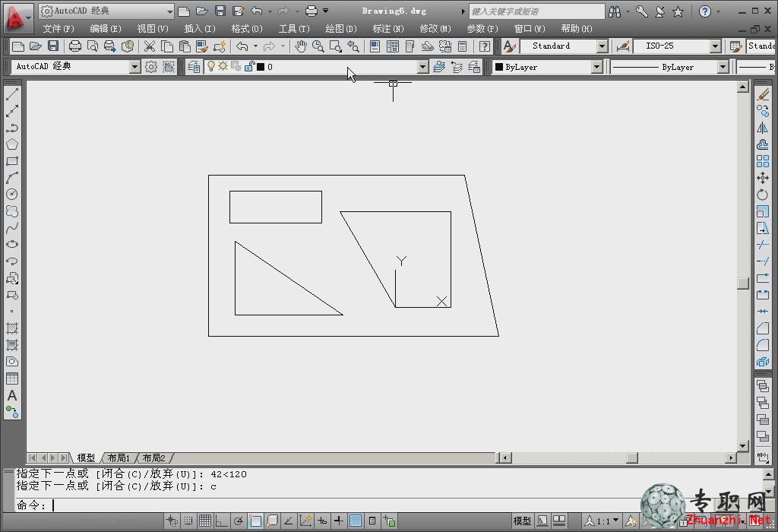Select the Rotate tool
Image resolution: width=778 pixels, height=532 pixels.
pyautogui.click(x=763, y=195)
